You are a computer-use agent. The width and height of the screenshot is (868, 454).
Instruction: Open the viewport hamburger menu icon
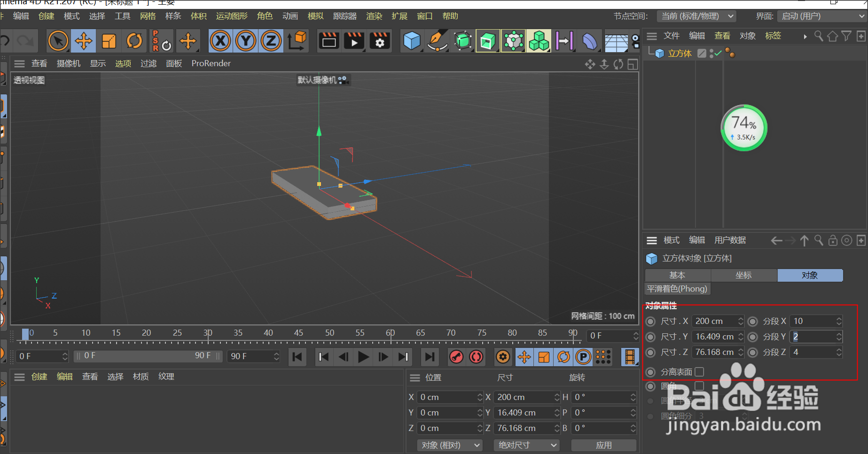pyautogui.click(x=19, y=63)
